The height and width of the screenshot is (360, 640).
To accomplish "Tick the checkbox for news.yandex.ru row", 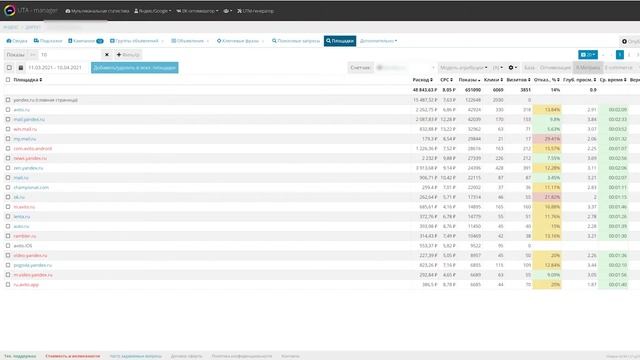I will click(x=8, y=158).
